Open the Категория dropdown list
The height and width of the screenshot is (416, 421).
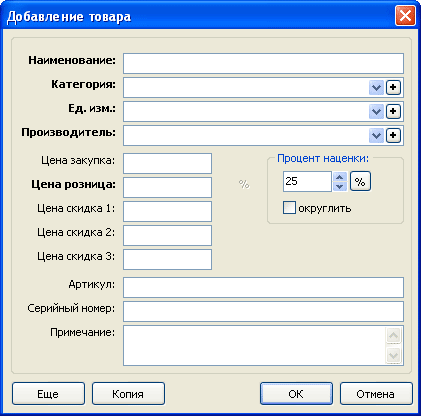tap(376, 88)
